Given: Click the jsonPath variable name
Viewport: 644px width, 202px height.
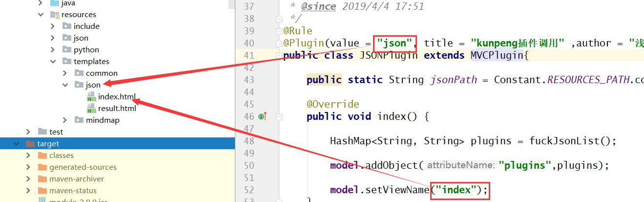Looking at the screenshot, I should coord(453,80).
